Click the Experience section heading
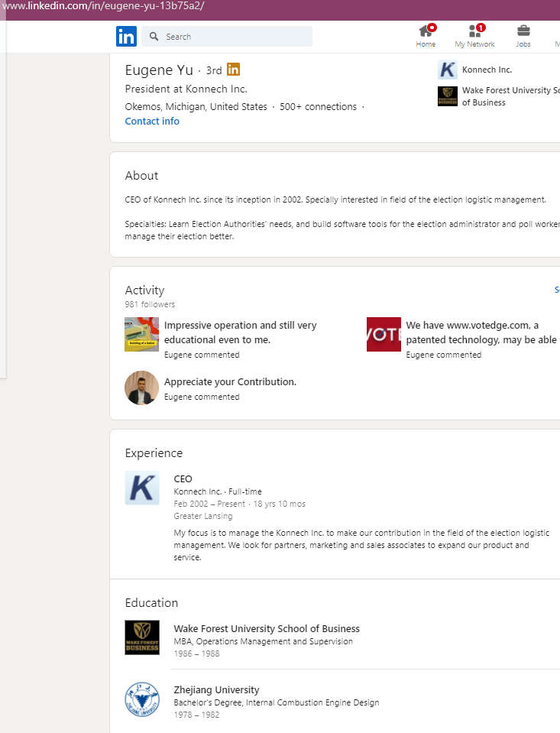This screenshot has height=733, width=560. point(154,453)
